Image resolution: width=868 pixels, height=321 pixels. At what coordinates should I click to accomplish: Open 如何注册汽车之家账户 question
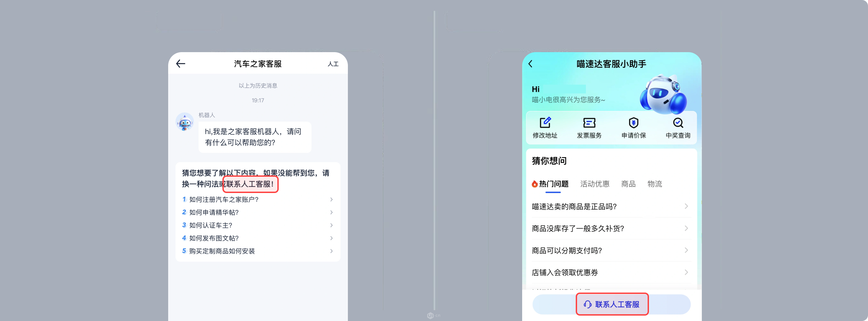(x=258, y=199)
